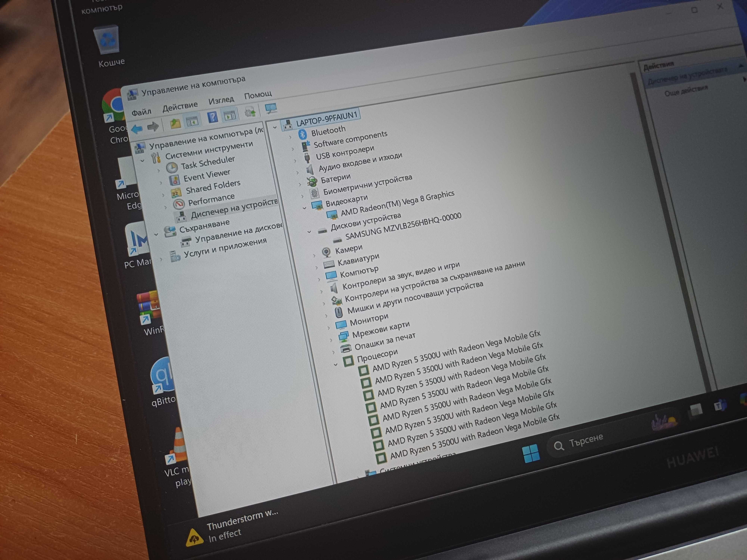This screenshot has width=747, height=560.
Task: Click the Мишки и други посочващи устройства mouse icon
Action: pyautogui.click(x=338, y=312)
